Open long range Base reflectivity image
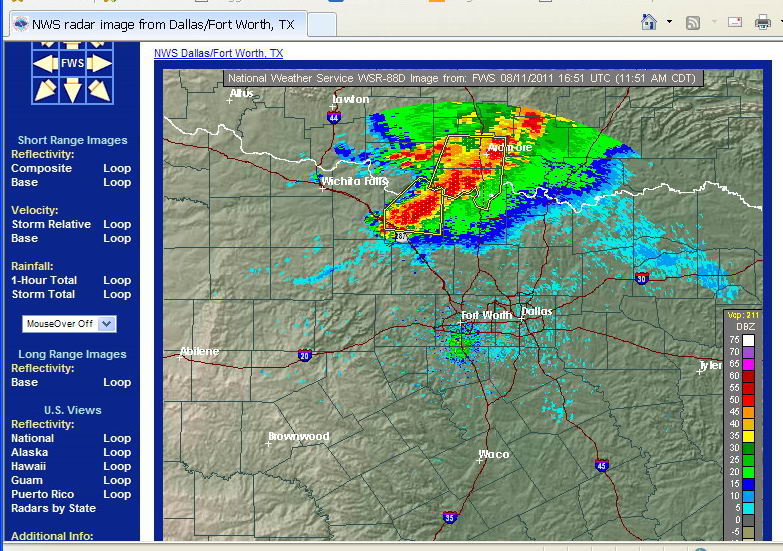 (x=24, y=382)
